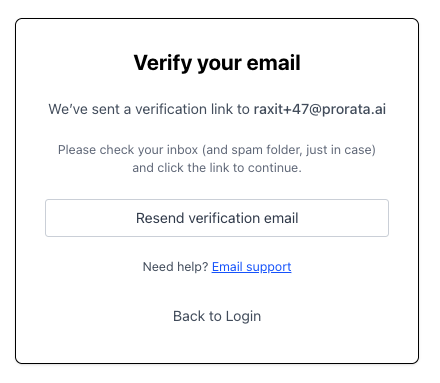This screenshot has height=383, width=440.
Task: Click the Resend verification email button
Action: point(217,218)
